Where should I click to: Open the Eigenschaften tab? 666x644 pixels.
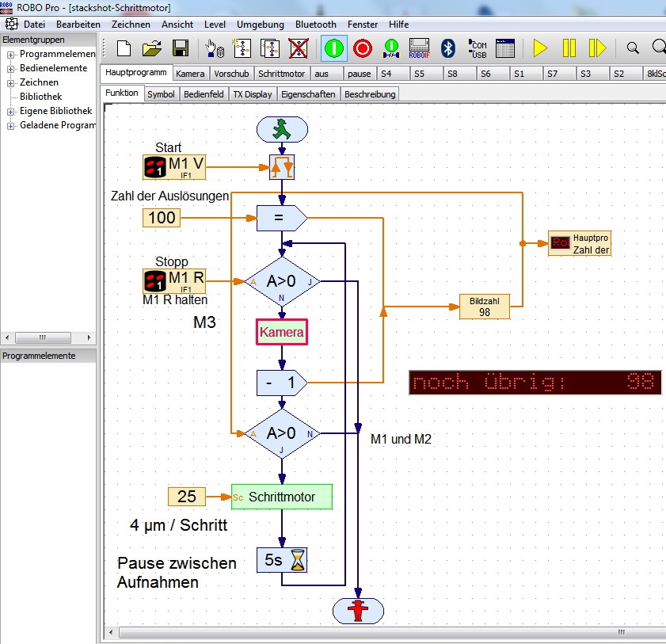click(309, 94)
